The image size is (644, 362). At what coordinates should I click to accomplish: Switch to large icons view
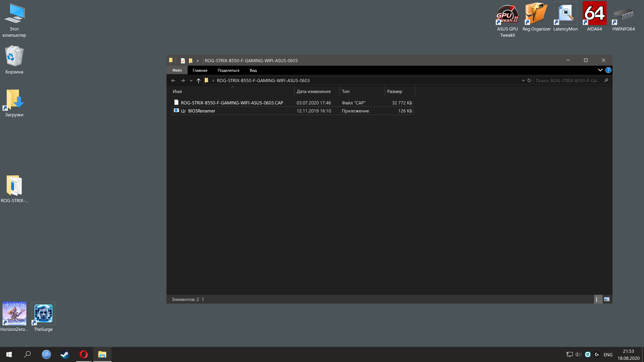pyautogui.click(x=606, y=299)
